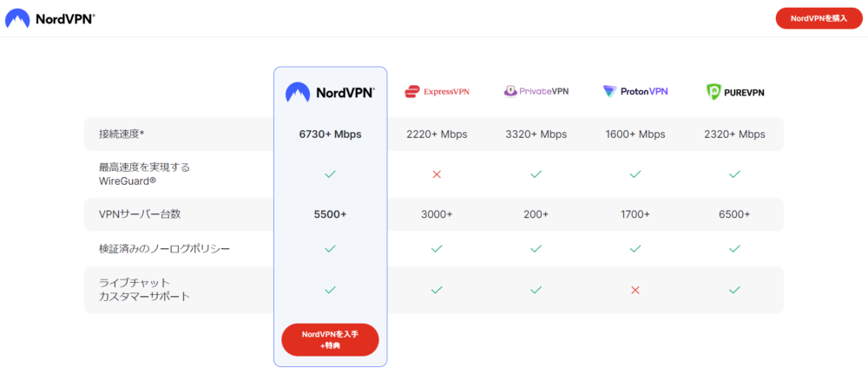868x374 pixels.
Task: Click PureVPN's 6500+ server count
Action: click(734, 214)
